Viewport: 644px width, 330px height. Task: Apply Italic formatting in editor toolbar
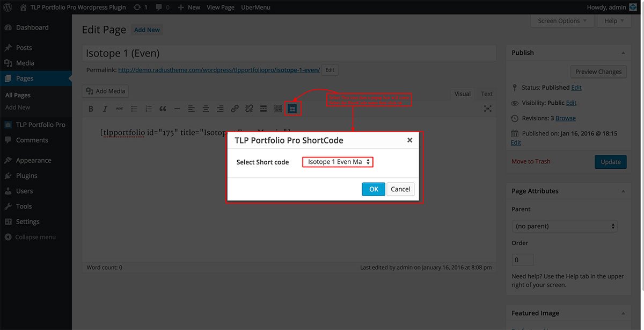click(105, 109)
